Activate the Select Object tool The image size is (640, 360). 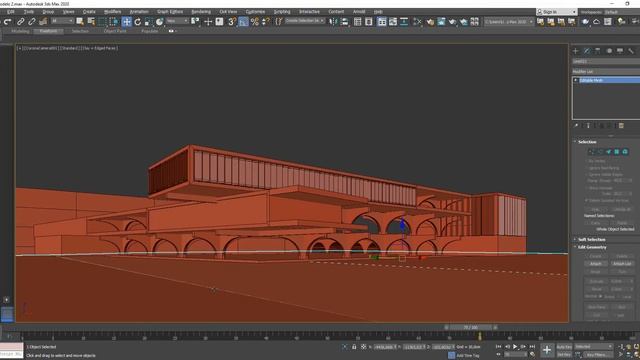coord(80,22)
